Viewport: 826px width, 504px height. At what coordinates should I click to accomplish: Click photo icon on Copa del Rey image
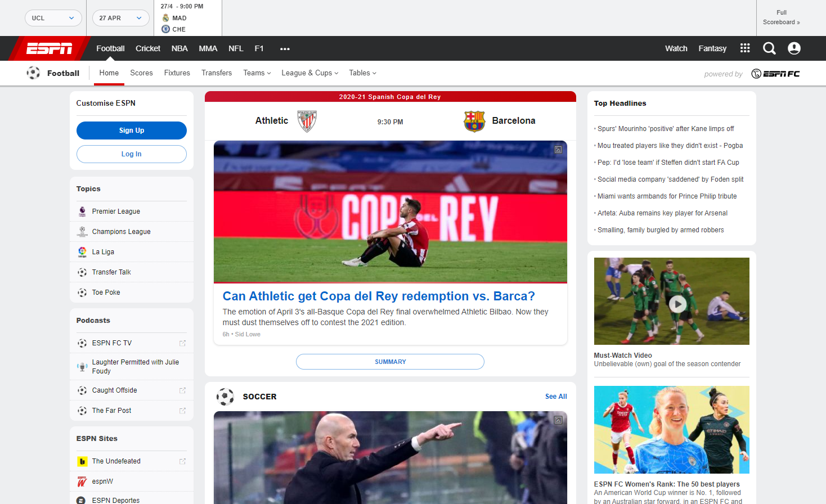[558, 150]
